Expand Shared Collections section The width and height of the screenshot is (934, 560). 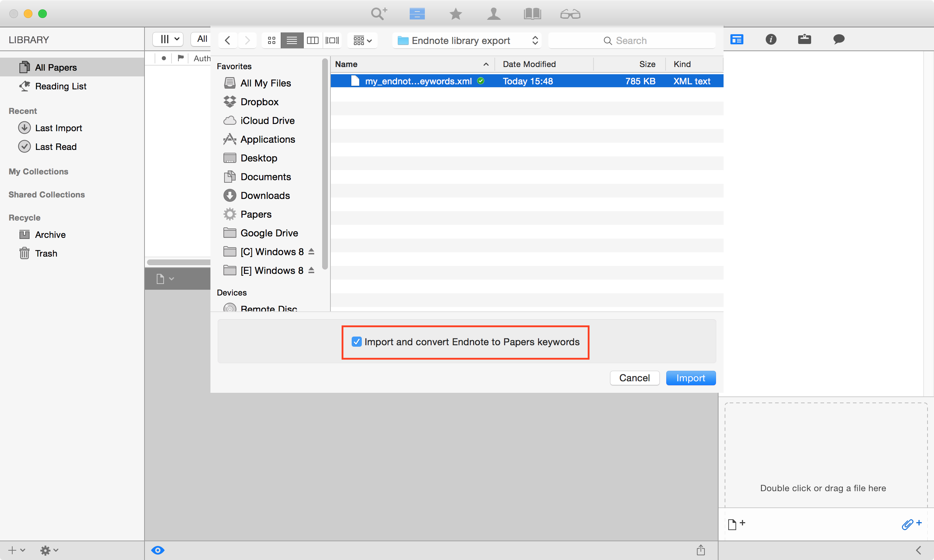(x=47, y=195)
